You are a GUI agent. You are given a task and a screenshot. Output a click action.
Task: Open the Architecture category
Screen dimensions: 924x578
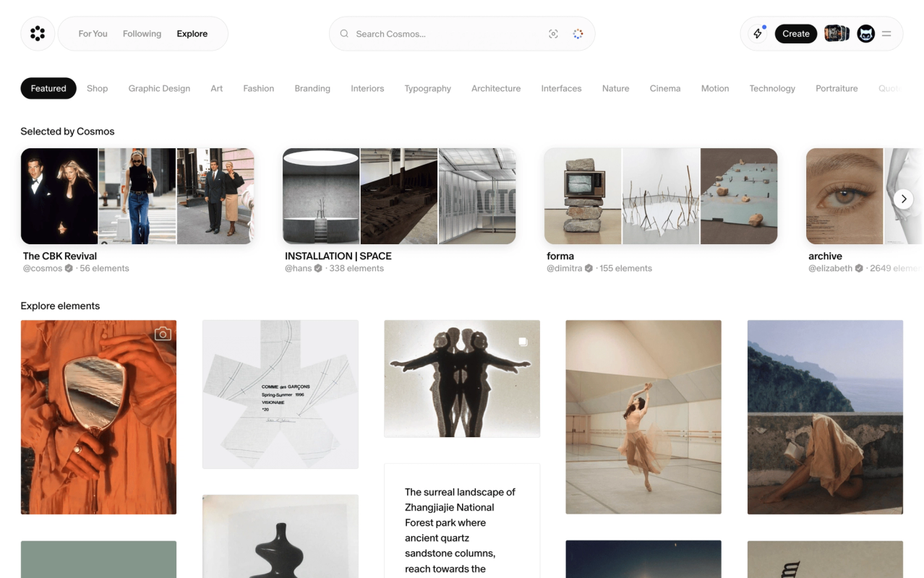click(496, 88)
